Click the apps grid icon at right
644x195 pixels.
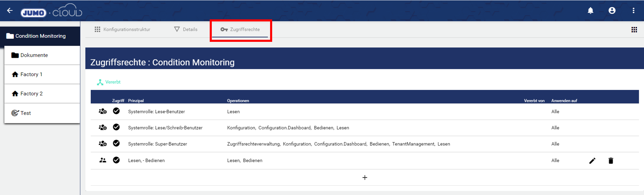(x=634, y=30)
